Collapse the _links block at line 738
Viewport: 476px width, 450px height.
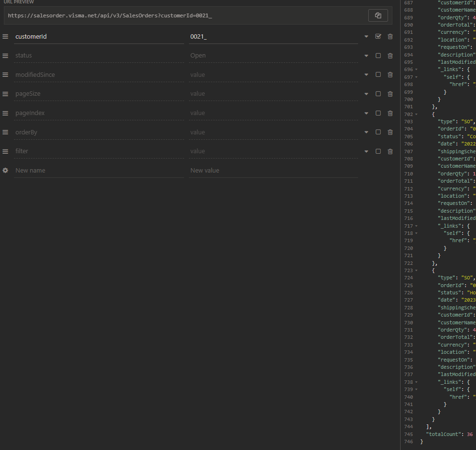416,382
